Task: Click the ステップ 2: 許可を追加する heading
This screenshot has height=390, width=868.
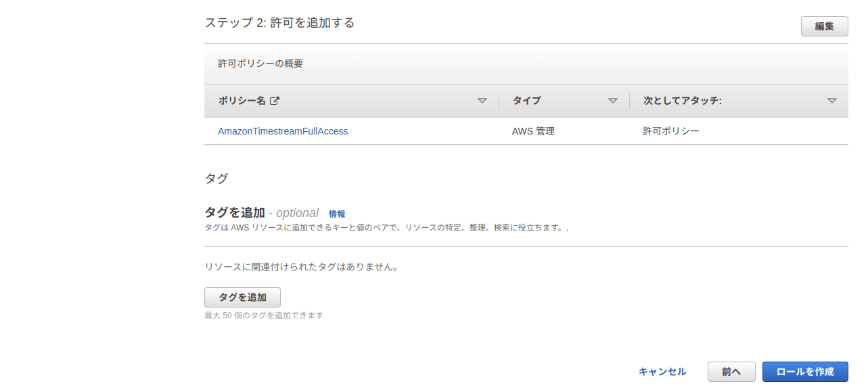Action: pos(279,23)
